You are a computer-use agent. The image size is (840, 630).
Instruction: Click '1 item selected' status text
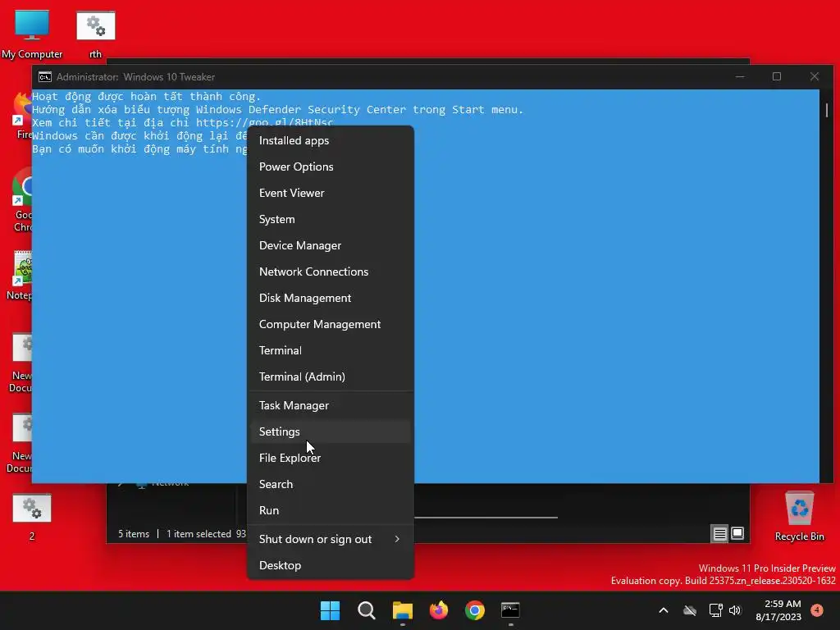(199, 534)
